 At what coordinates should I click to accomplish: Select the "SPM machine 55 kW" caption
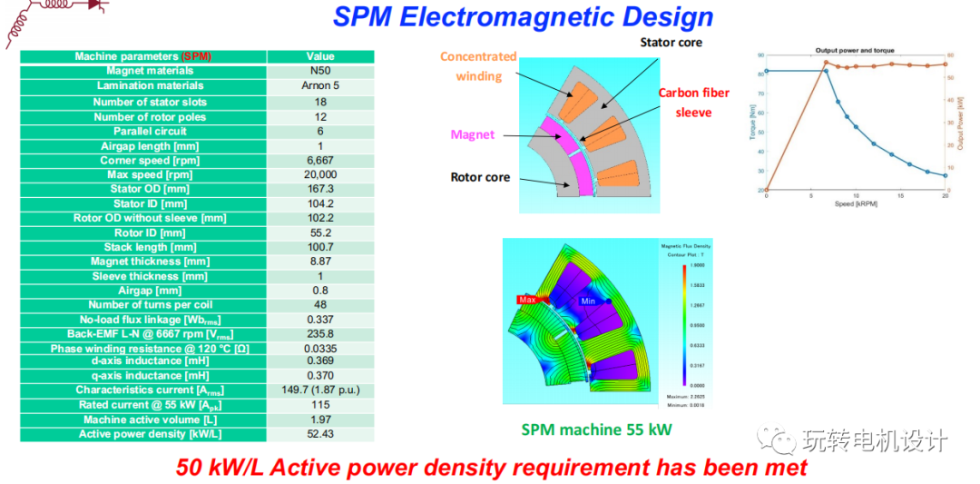click(596, 430)
